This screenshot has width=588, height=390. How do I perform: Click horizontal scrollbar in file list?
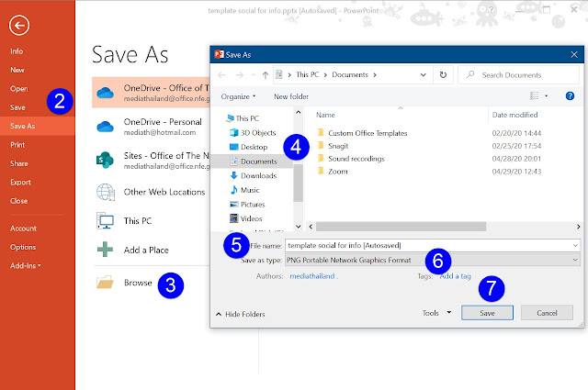(x=401, y=227)
